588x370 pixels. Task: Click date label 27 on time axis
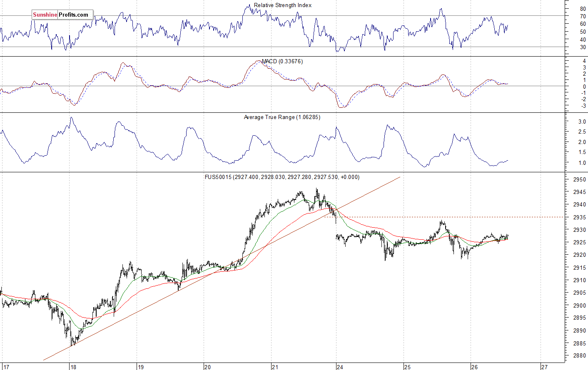(544, 367)
